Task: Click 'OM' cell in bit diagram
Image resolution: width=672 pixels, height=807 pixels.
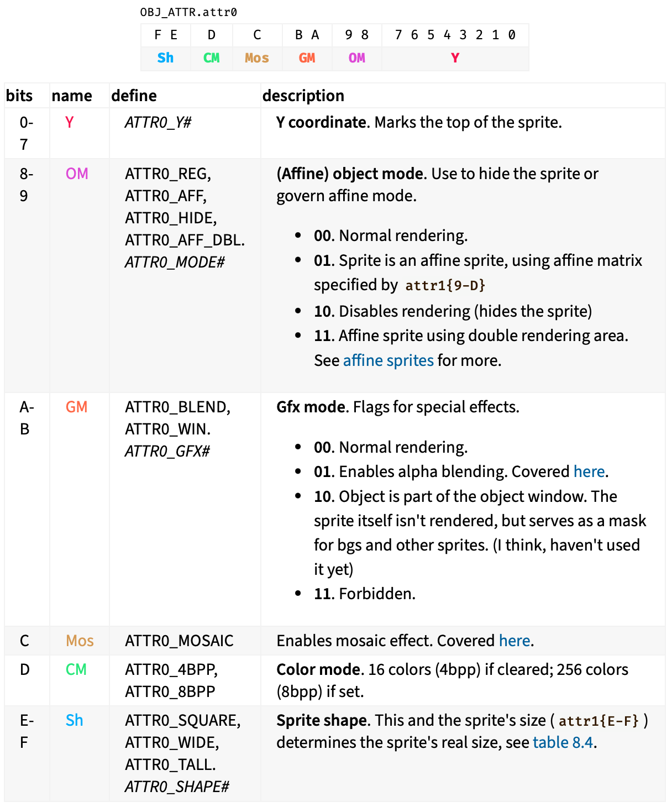Action: point(356,58)
